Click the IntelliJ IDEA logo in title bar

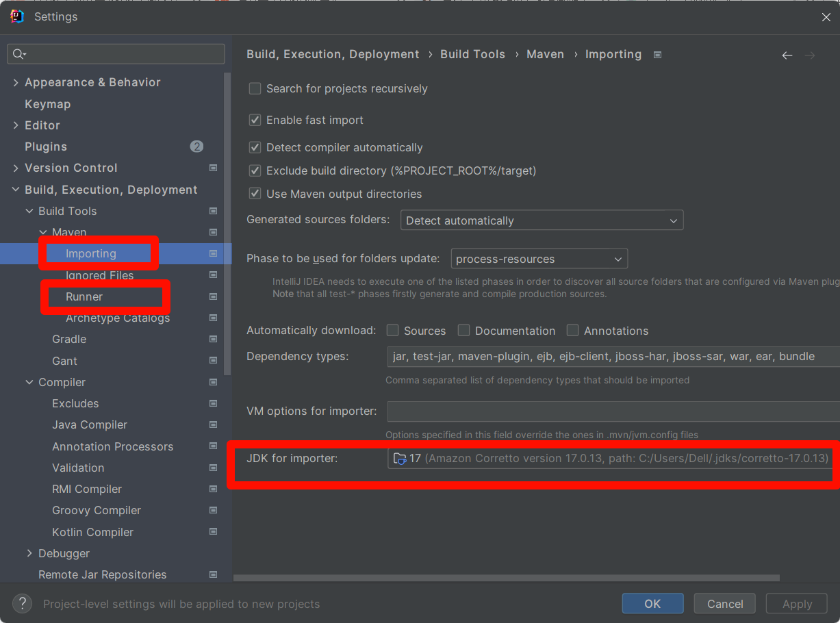coord(17,16)
